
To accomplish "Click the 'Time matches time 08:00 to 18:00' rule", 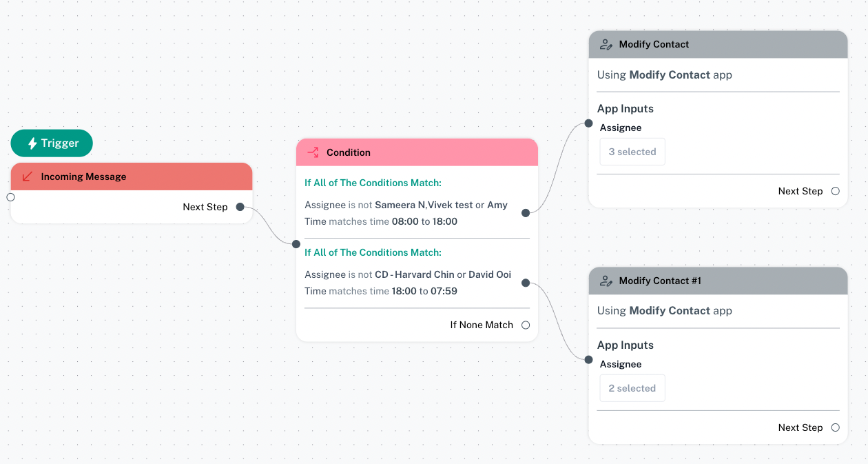I will click(381, 221).
